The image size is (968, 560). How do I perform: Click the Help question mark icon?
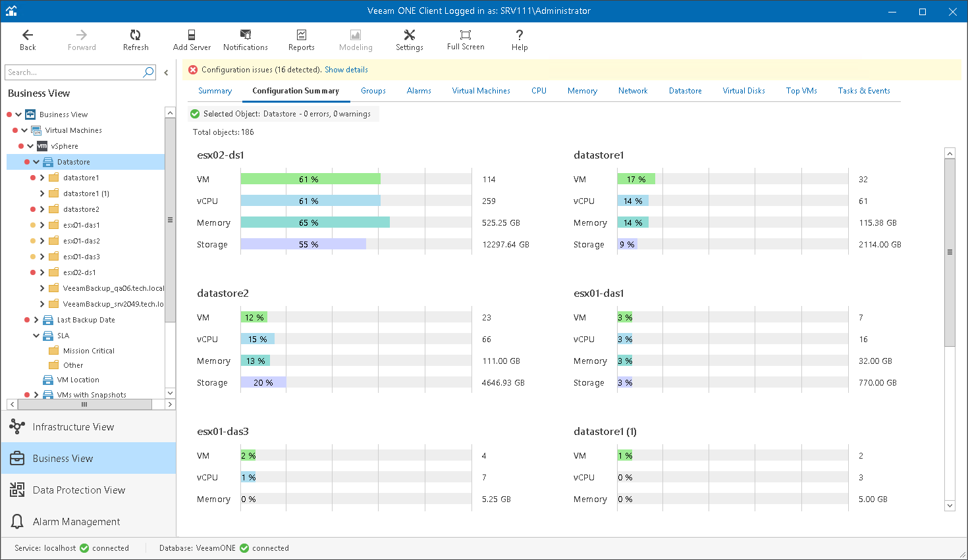point(520,36)
